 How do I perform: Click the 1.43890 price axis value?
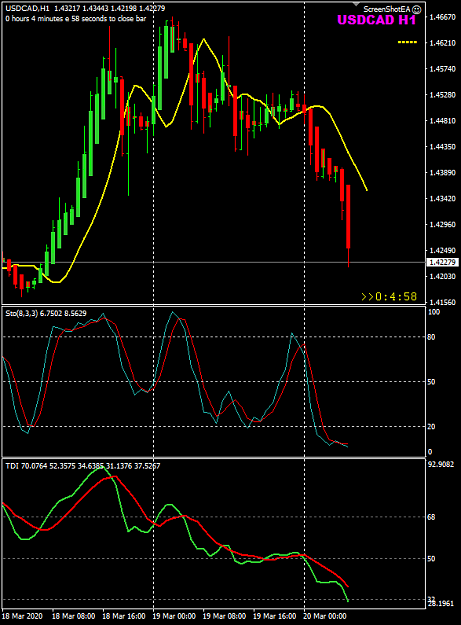click(442, 173)
